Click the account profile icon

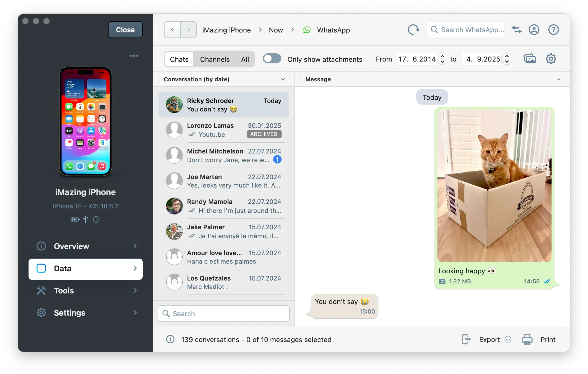[x=534, y=30]
